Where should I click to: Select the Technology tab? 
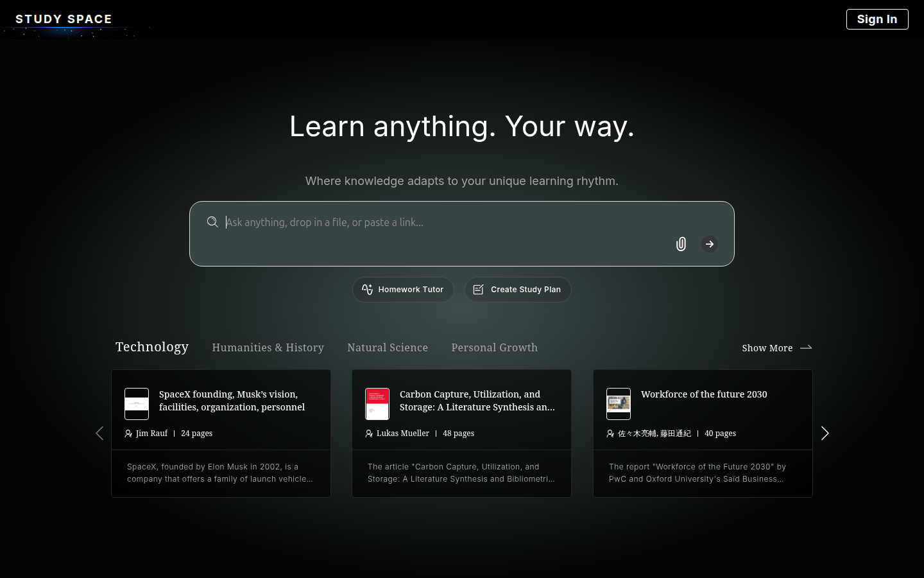click(x=152, y=347)
